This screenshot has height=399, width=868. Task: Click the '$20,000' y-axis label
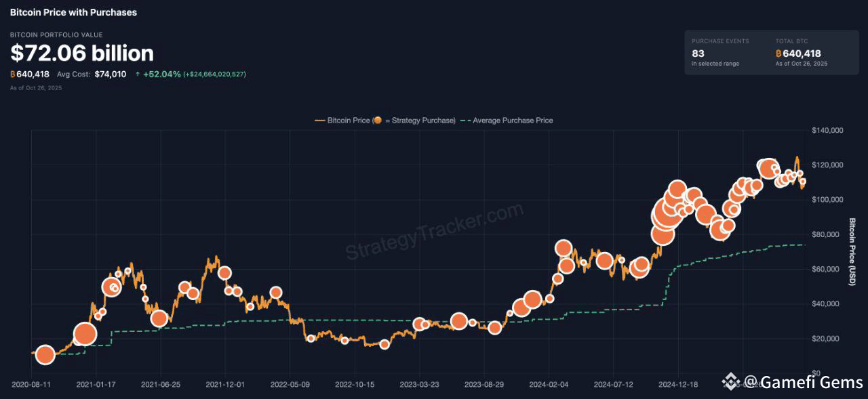click(825, 338)
